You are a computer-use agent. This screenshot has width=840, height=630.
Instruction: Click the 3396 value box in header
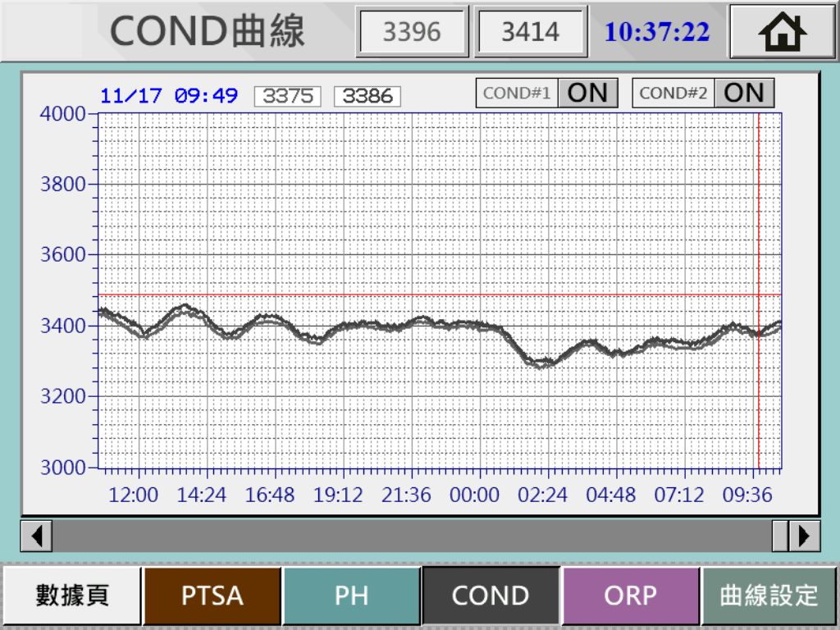coord(412,32)
